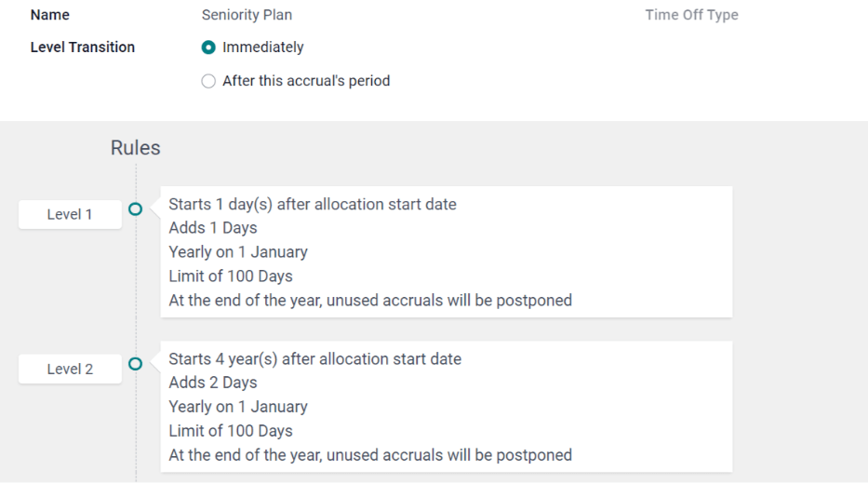Click Level 2's Yearly on 1 January text
Image resolution: width=868 pixels, height=484 pixels.
[x=238, y=407]
